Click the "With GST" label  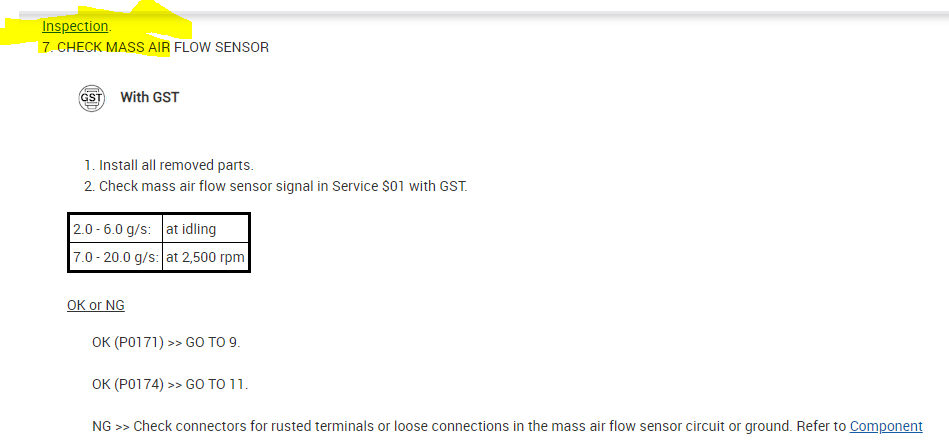[x=149, y=97]
